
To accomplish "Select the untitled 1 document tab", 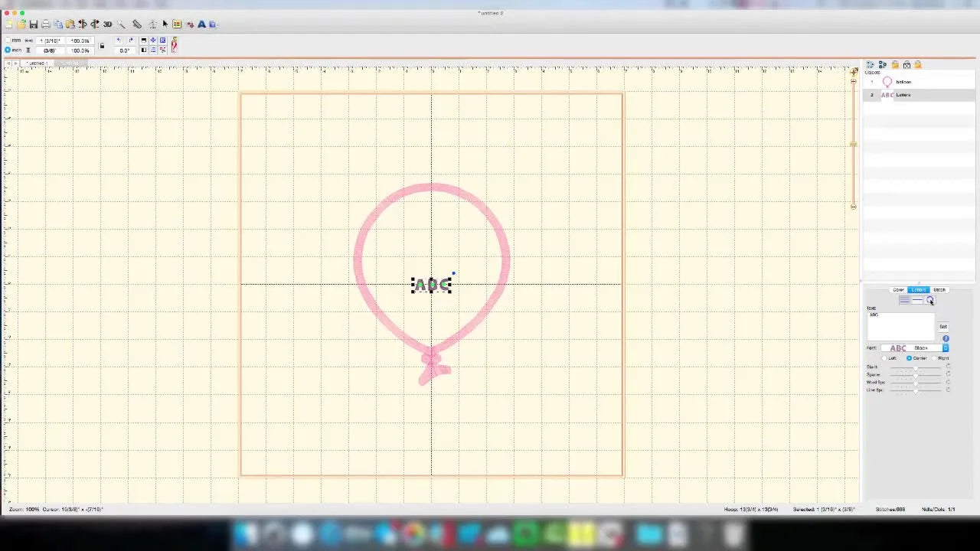I will coord(36,63).
